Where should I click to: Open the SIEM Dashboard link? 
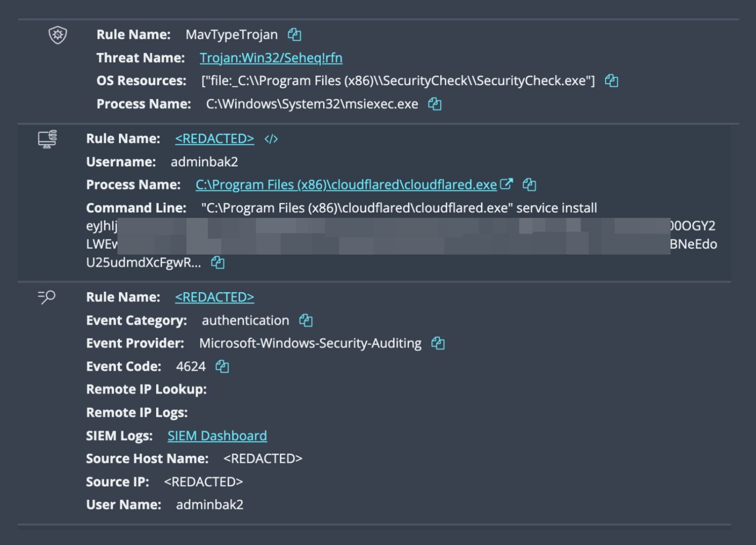click(217, 436)
